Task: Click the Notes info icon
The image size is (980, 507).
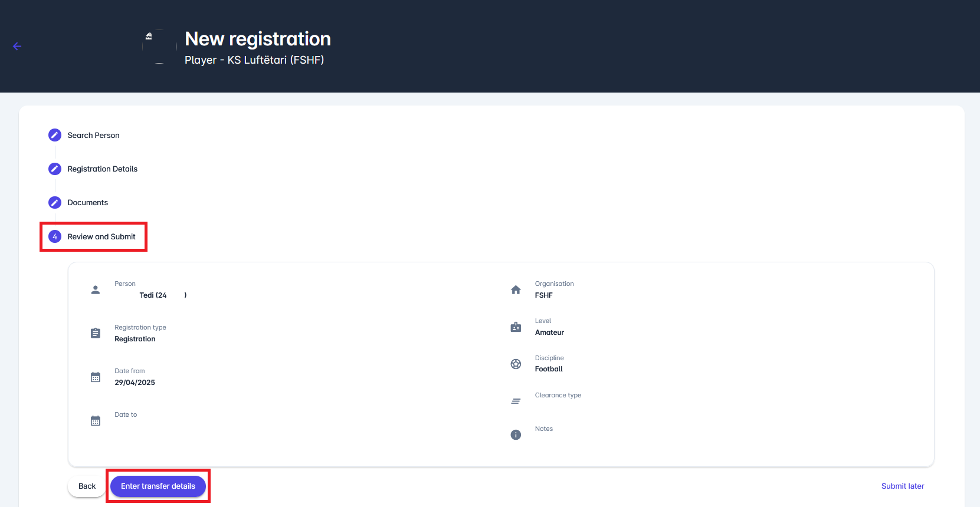Action: pos(516,435)
